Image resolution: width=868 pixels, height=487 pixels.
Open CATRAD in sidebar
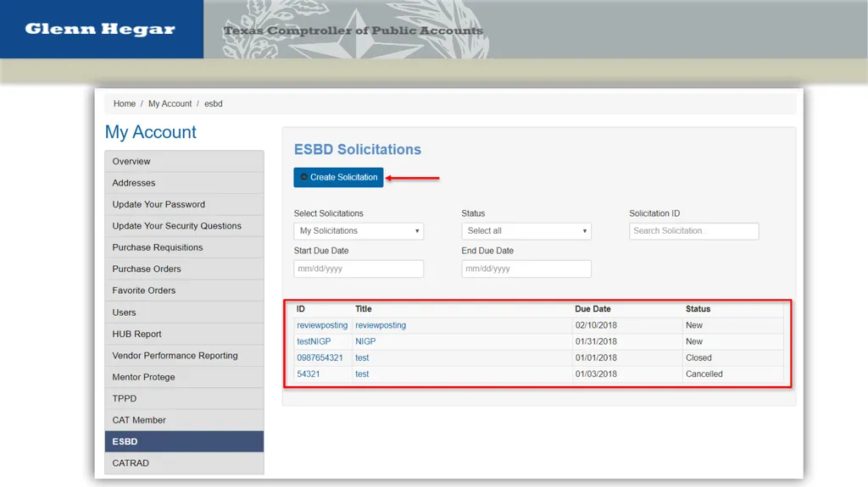[x=184, y=463]
